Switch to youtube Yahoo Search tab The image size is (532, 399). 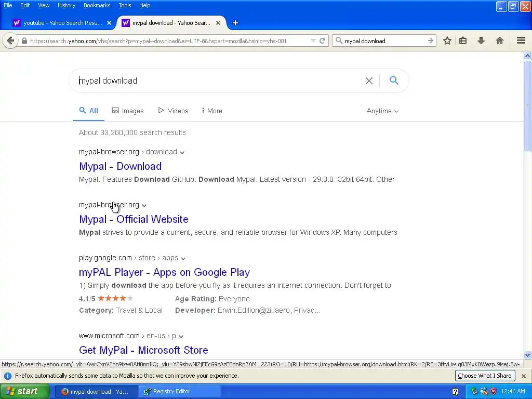[x=62, y=23]
